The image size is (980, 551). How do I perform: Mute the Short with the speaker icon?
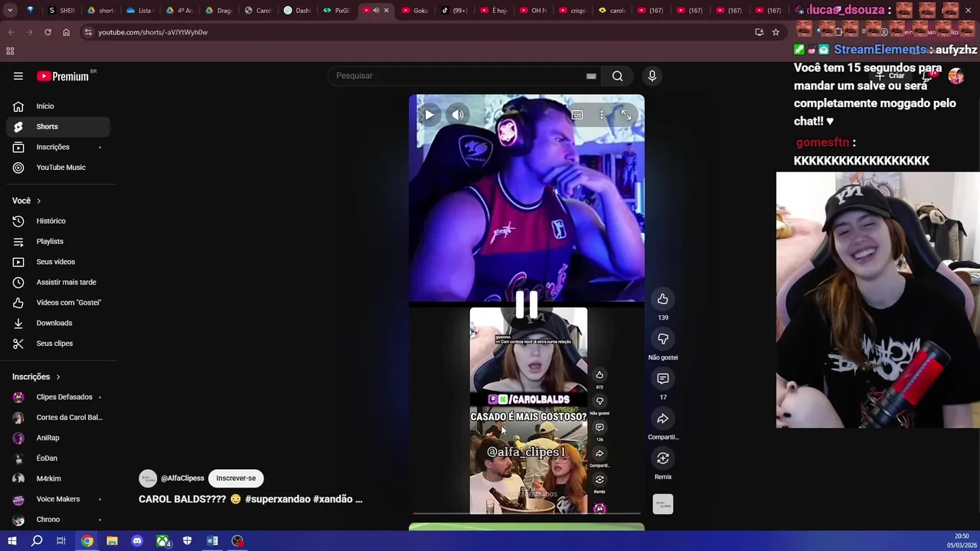[x=458, y=115]
